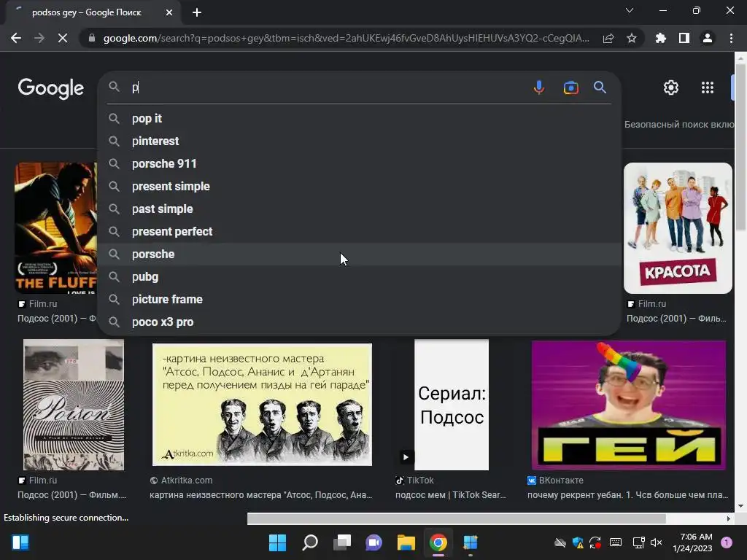
Task: Click the voice search microphone icon
Action: click(x=539, y=87)
